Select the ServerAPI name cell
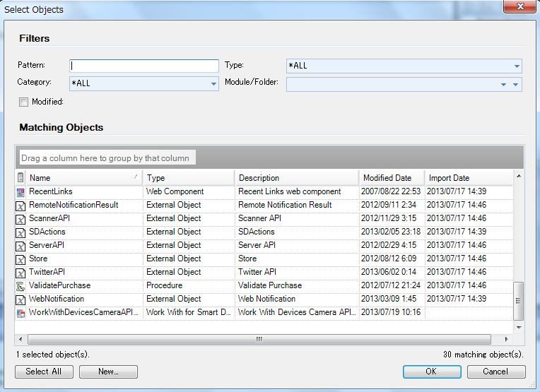 click(47, 245)
